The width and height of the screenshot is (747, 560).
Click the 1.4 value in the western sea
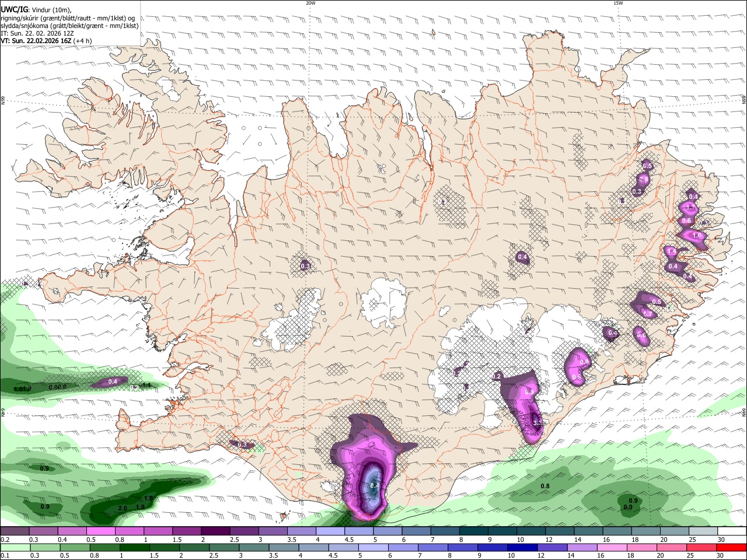[146, 385]
